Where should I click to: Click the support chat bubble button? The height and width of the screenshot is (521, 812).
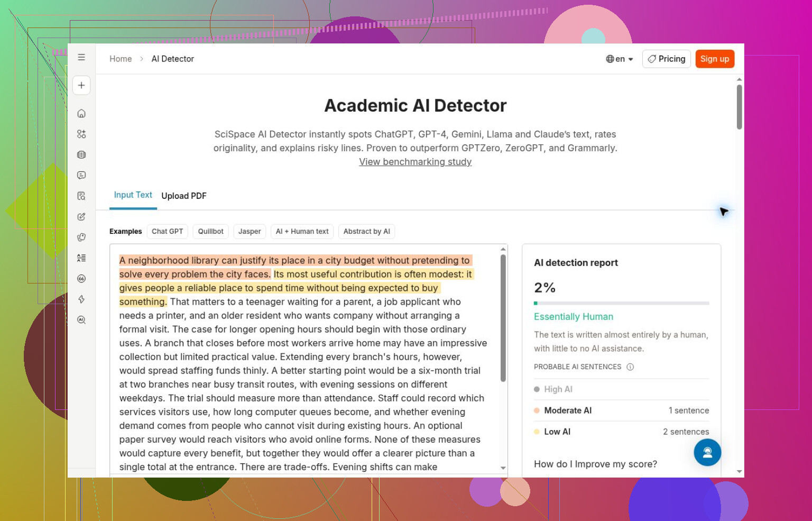pos(707,452)
